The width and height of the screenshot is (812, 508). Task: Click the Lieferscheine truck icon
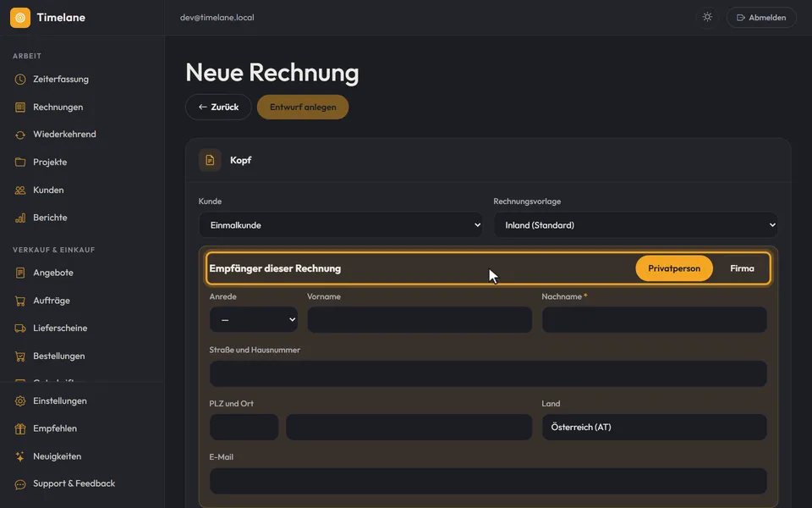click(20, 329)
